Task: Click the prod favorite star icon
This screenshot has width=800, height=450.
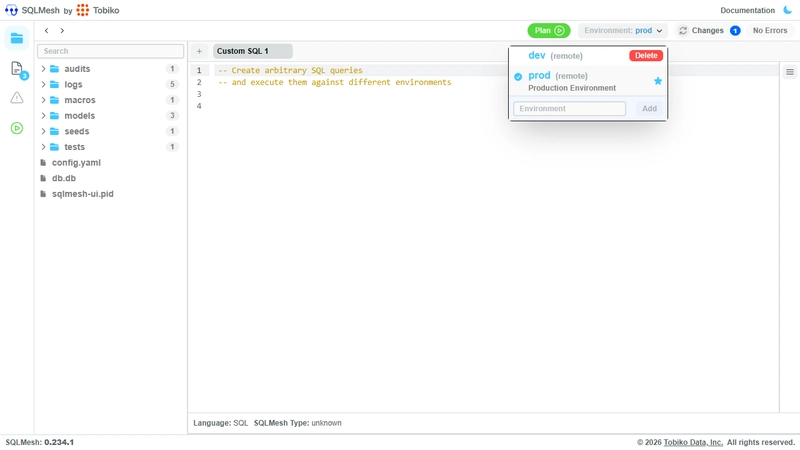Action: (658, 81)
